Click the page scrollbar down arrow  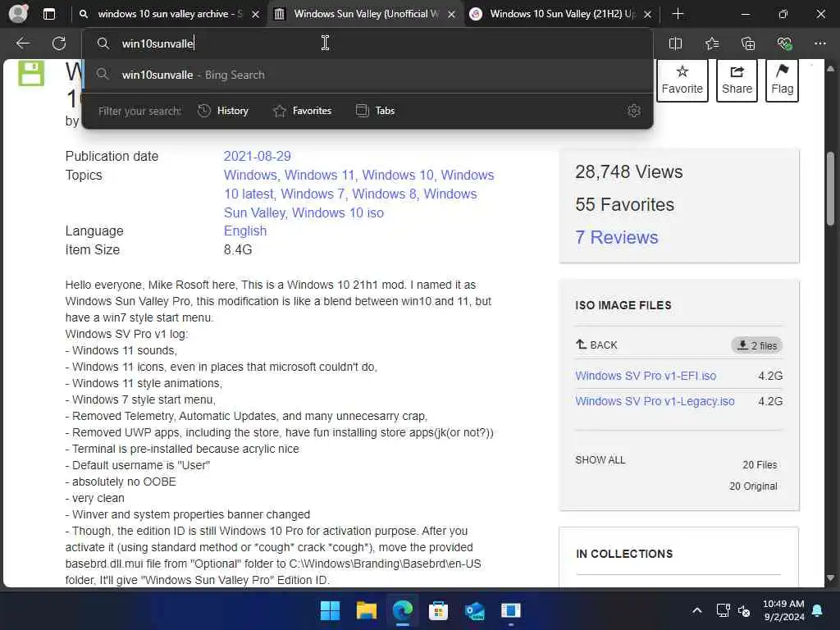[830, 577]
